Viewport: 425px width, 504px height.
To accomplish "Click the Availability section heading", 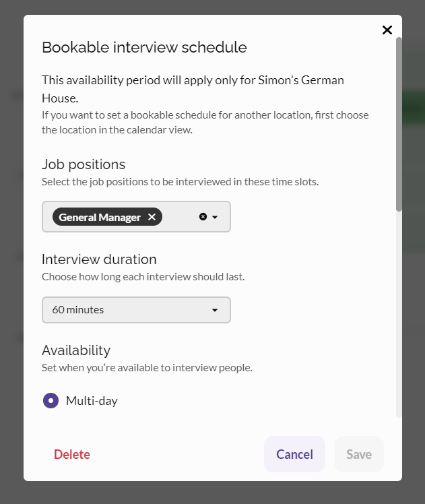I will tap(76, 350).
